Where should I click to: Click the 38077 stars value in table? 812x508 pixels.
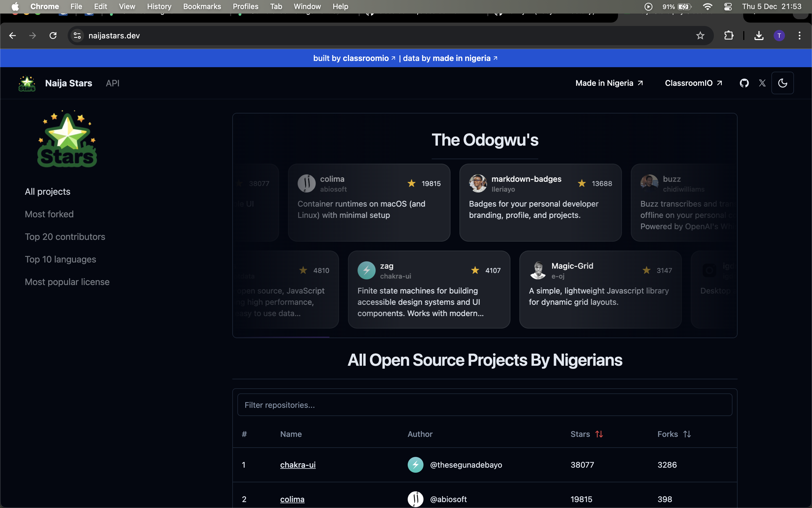tap(582, 465)
